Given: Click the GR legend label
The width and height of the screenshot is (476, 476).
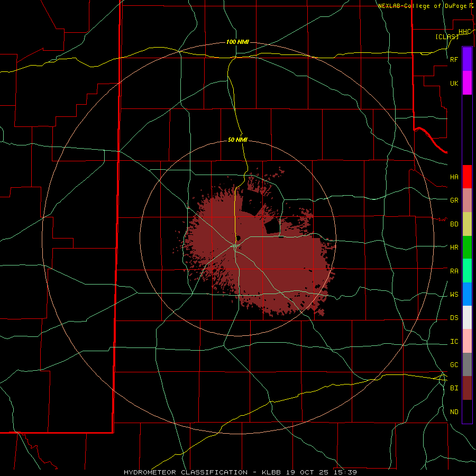Looking at the screenshot, I should tap(454, 200).
